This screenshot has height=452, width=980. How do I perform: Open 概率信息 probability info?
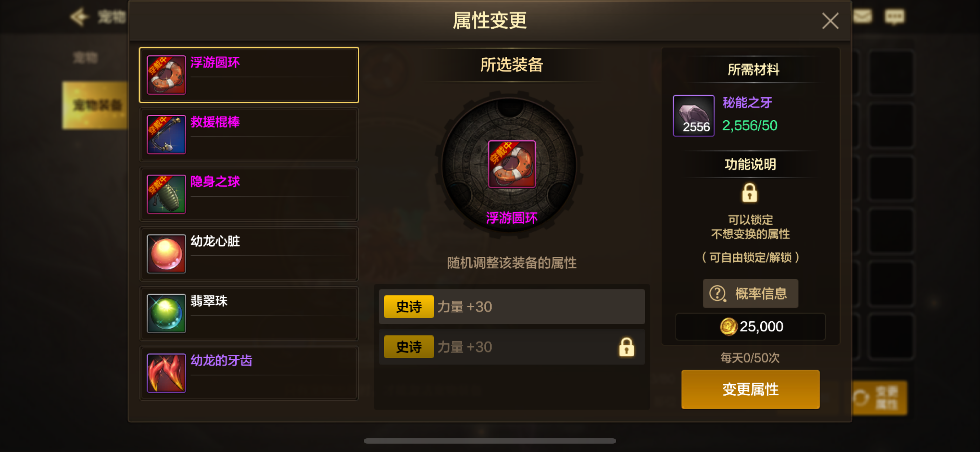coord(750,293)
